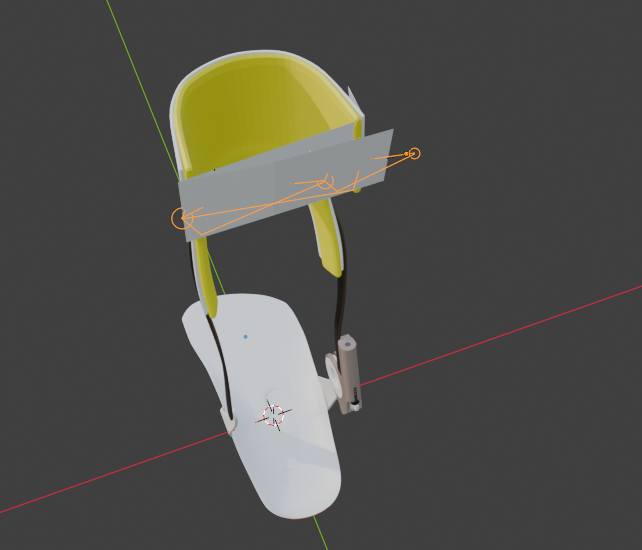The height and width of the screenshot is (550, 642).
Task: Click the blue origin dot on footplate
Action: pyautogui.click(x=245, y=337)
